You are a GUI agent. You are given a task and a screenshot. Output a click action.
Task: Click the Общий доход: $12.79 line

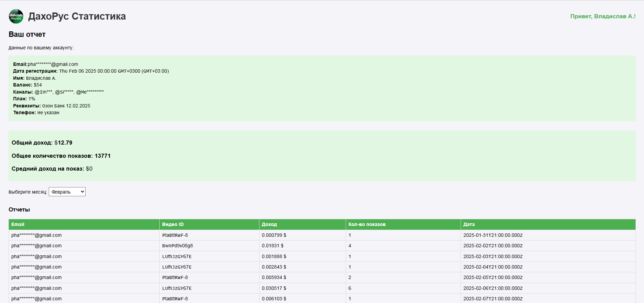pyautogui.click(x=42, y=143)
